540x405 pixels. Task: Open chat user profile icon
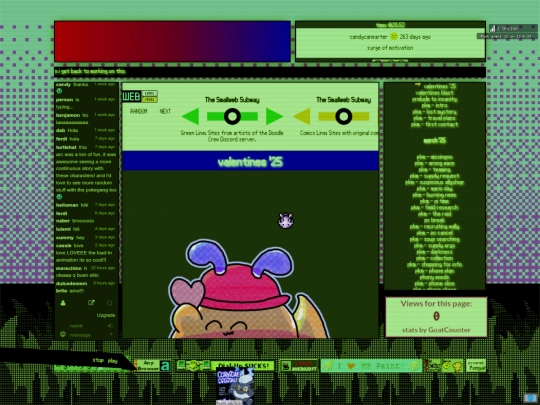63,303
